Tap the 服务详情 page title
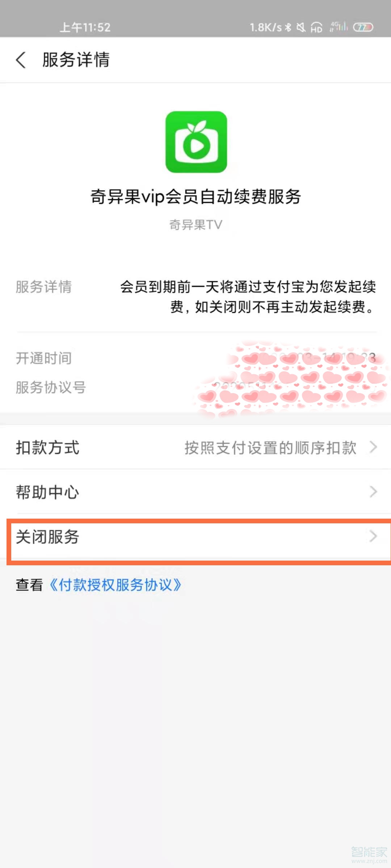 pyautogui.click(x=76, y=60)
